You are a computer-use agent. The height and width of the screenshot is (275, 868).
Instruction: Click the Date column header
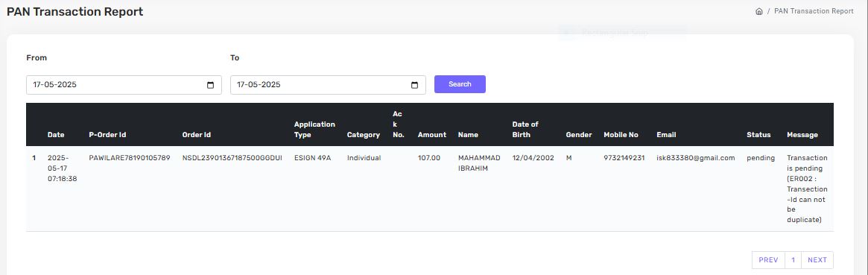pos(56,134)
